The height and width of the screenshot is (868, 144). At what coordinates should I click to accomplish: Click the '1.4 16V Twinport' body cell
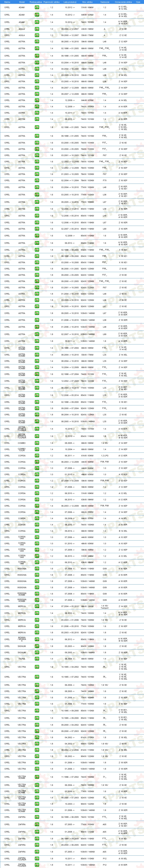pyautogui.click(x=105, y=606)
